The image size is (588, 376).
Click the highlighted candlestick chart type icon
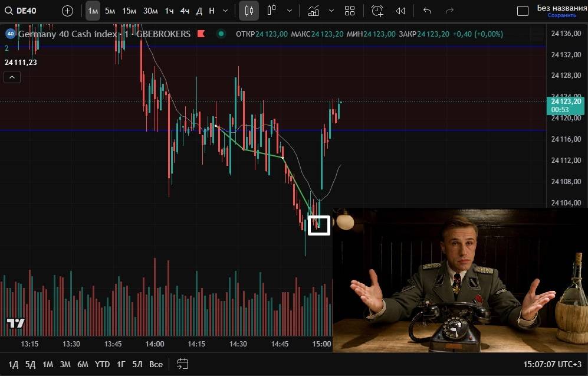249,11
